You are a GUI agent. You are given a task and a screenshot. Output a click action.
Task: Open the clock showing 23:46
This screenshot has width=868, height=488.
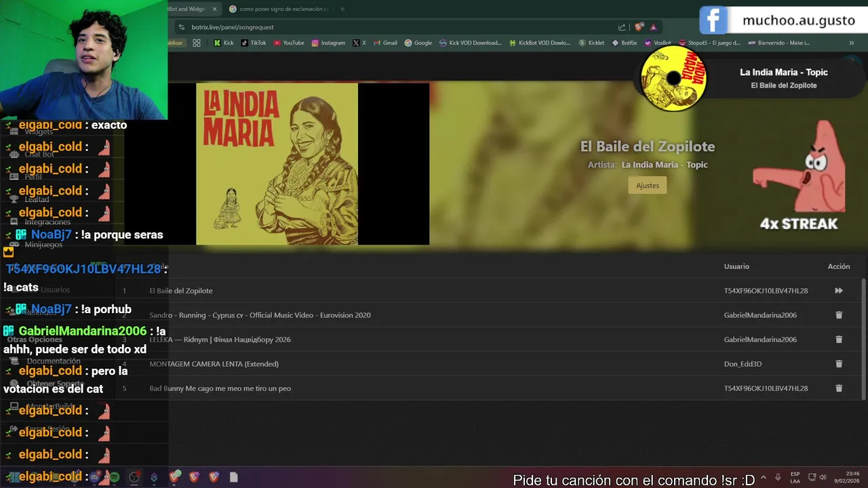847,477
